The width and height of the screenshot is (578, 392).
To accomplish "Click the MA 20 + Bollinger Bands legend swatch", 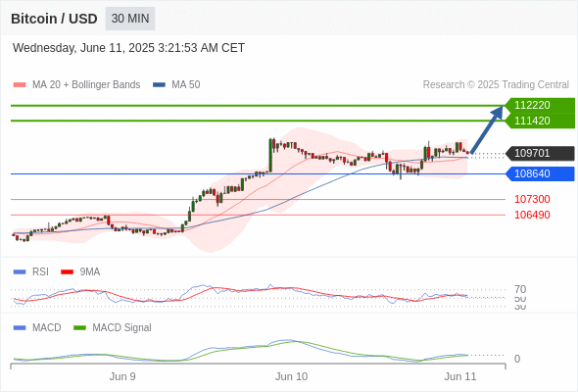I will [x=20, y=85].
